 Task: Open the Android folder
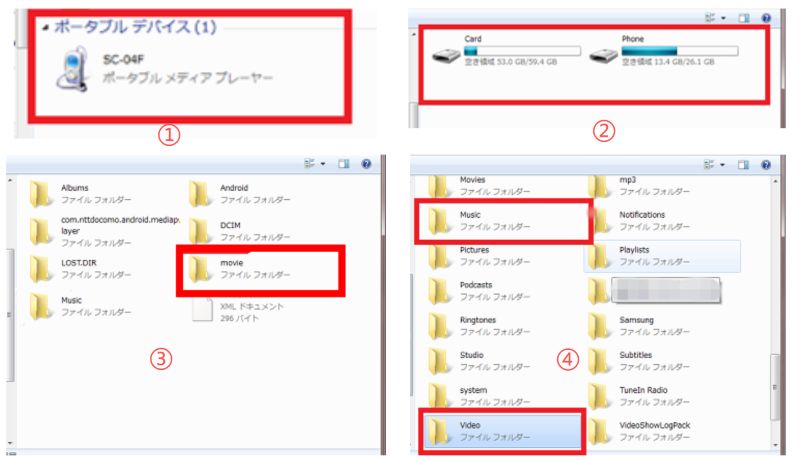tap(239, 194)
